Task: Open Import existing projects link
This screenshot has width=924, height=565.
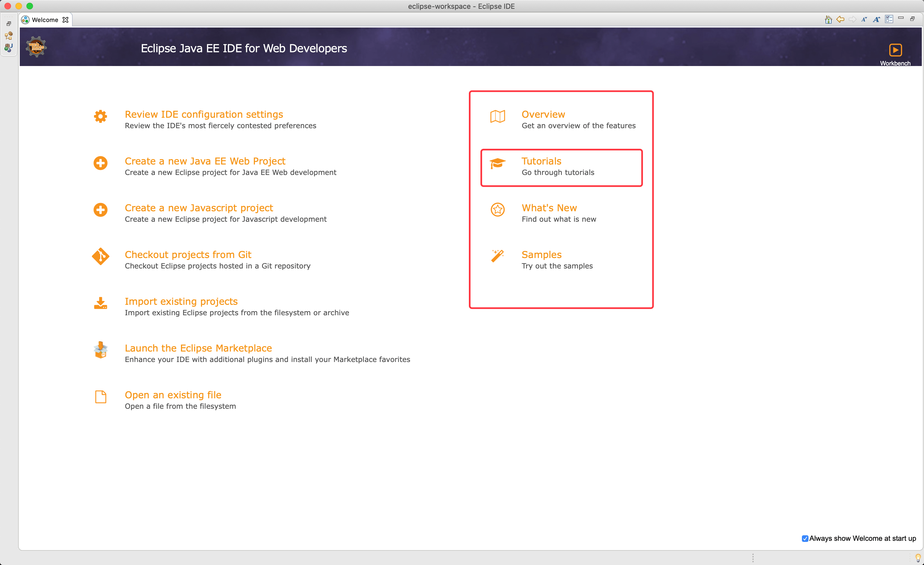Action: 181,301
